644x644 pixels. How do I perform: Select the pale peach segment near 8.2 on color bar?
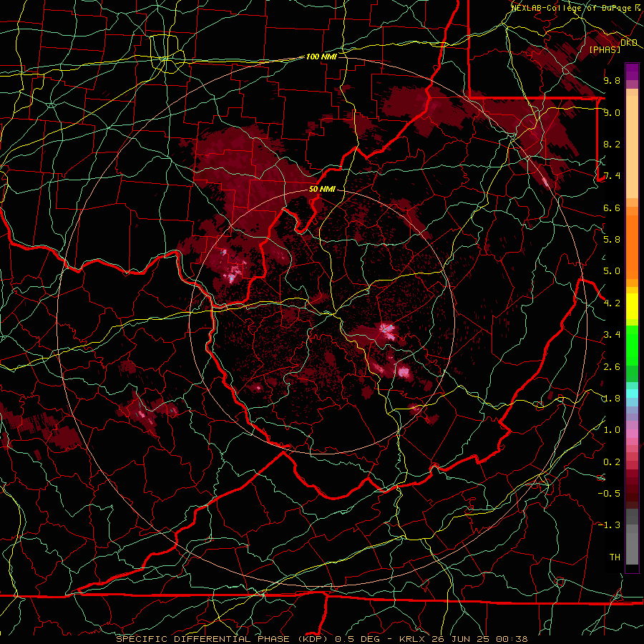click(x=632, y=148)
